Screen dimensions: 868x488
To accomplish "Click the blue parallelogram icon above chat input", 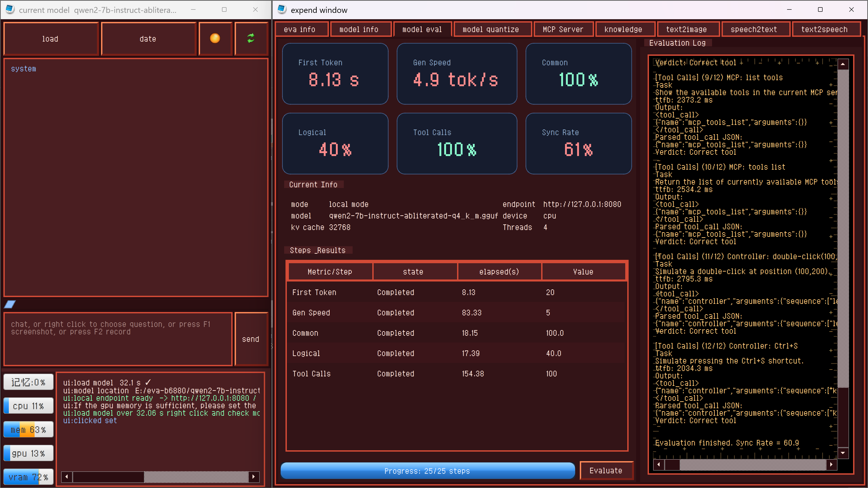I will tap(10, 304).
